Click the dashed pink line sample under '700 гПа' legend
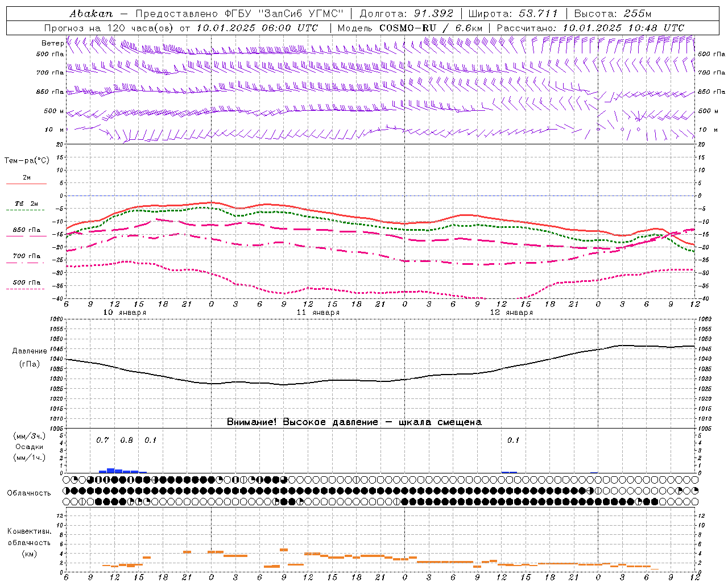Screen dimensions: 728x582 click(x=25, y=263)
